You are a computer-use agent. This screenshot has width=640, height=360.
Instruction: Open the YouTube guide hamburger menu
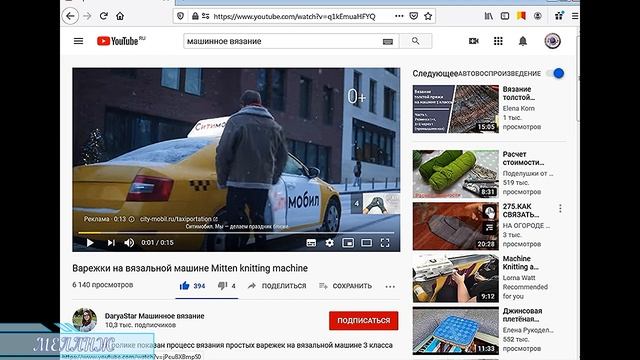pyautogui.click(x=78, y=41)
